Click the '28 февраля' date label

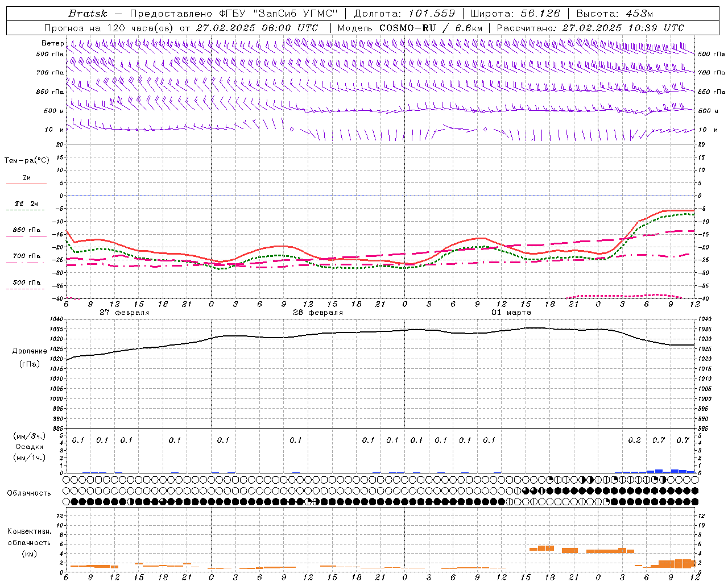coord(318,313)
